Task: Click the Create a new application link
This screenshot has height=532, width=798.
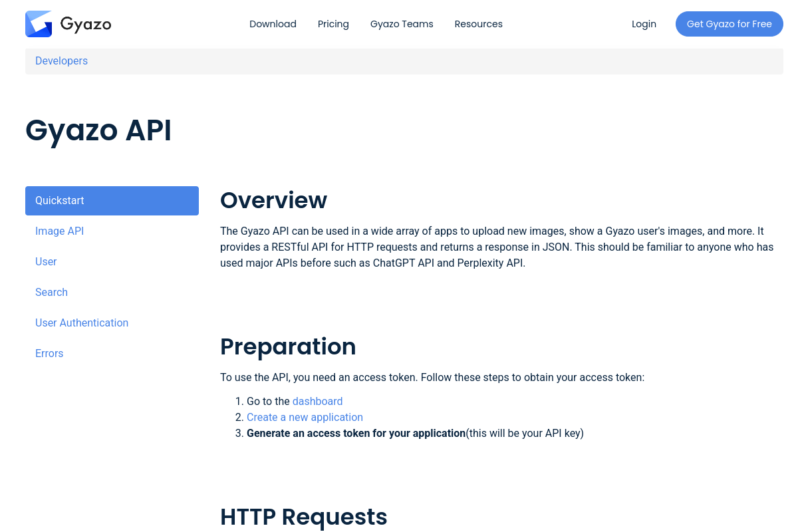Action: click(x=305, y=418)
